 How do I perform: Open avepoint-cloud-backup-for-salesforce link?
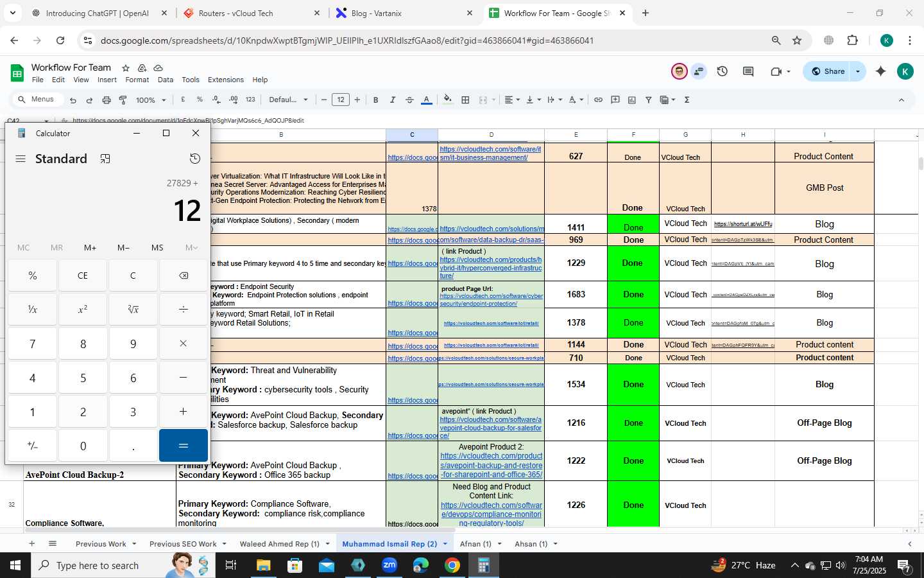(x=490, y=427)
